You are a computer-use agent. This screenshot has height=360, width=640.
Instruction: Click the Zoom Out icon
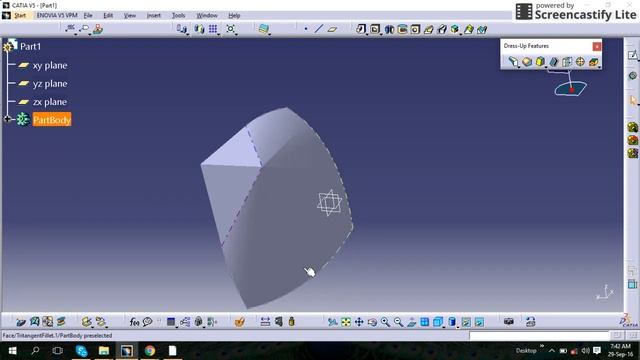click(398, 322)
